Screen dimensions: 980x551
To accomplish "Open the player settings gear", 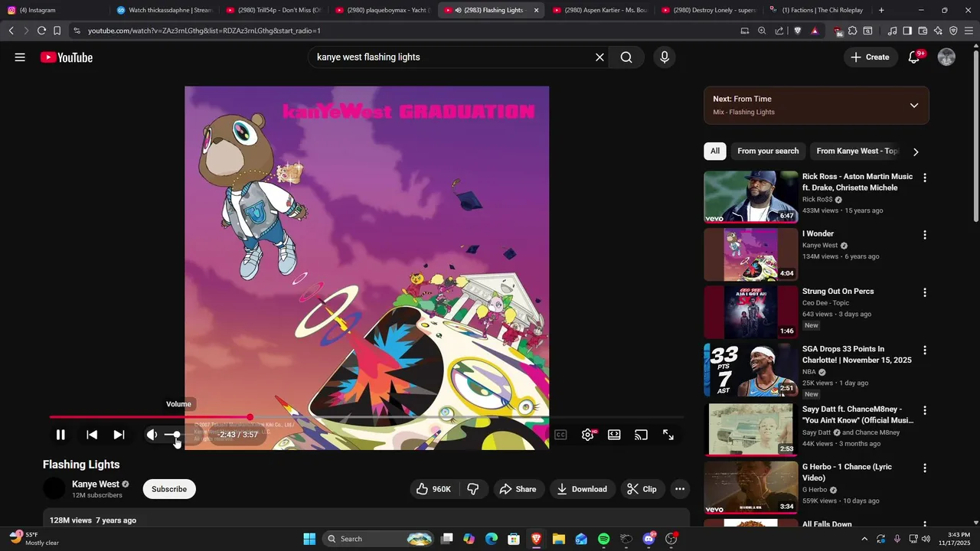I will (588, 435).
